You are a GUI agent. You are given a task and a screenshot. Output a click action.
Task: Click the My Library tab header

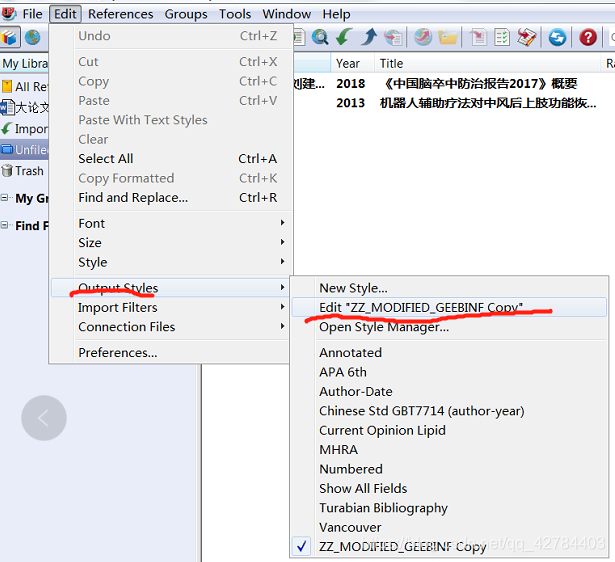coord(25,64)
